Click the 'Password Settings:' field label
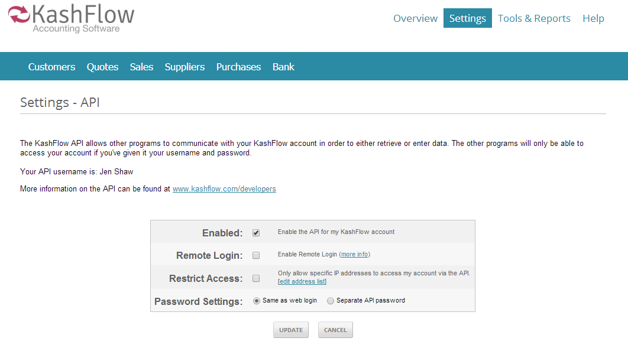 [x=199, y=301]
